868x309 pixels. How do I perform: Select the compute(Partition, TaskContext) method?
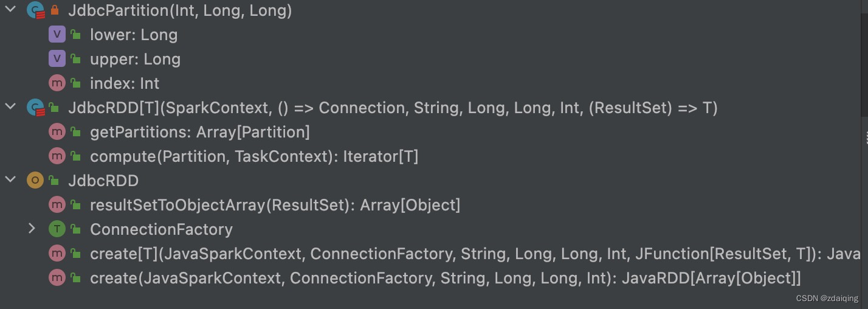click(x=254, y=156)
